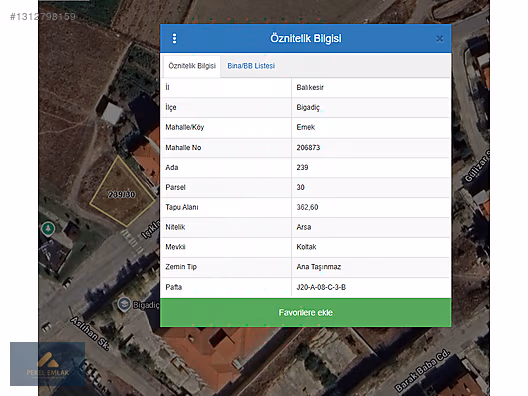Close the Öznitelik Bilgisi dialog
This screenshot has height=396, width=528.
439,39
